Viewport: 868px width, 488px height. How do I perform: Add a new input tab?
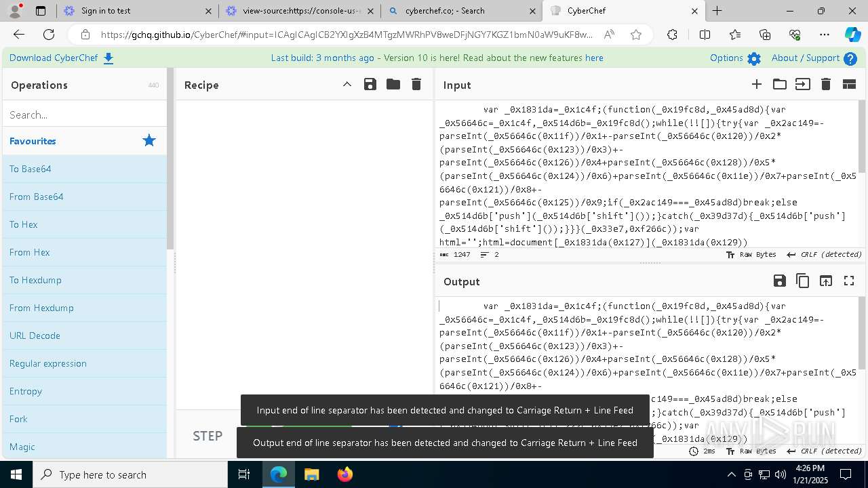pos(757,84)
